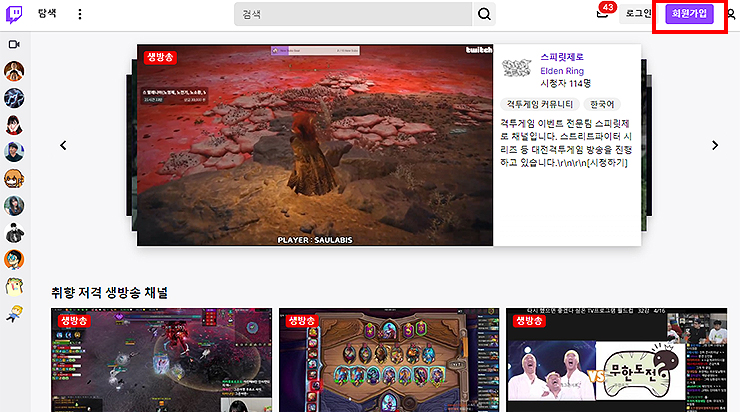Open the user profile icon

pos(731,14)
